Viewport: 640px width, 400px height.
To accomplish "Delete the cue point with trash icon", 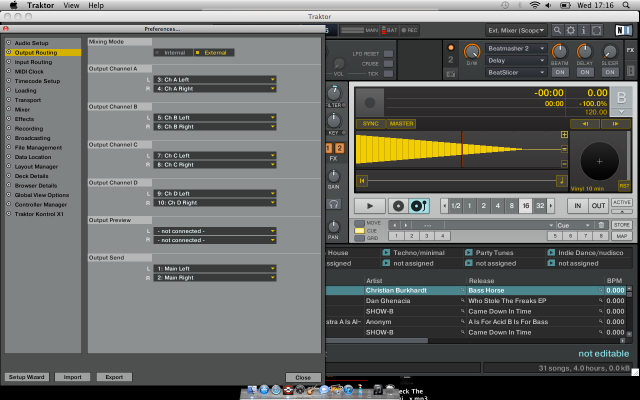I will pyautogui.click(x=601, y=225).
